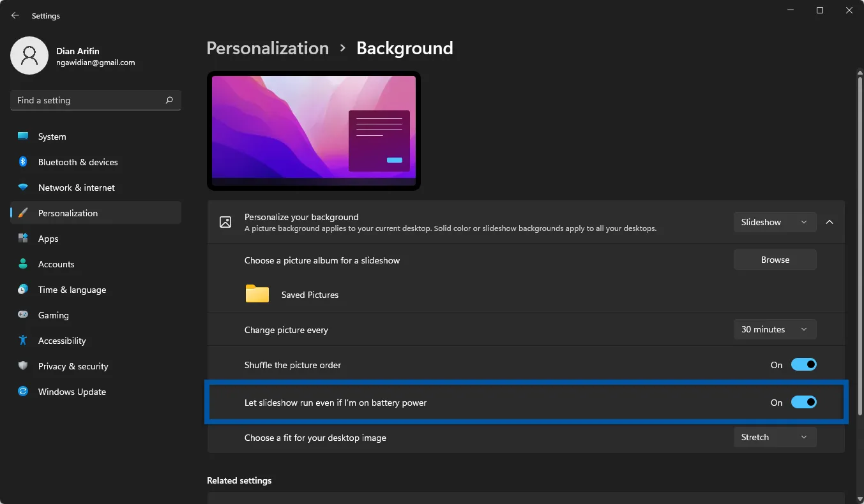Screen dimensions: 864x504
Task: Open Accessibility settings
Action: (x=23, y=341)
